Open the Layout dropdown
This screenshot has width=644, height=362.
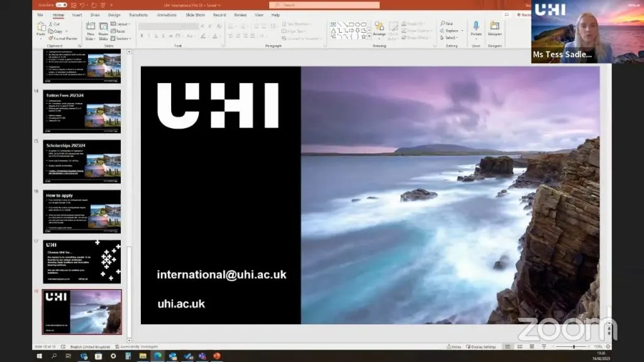120,25
